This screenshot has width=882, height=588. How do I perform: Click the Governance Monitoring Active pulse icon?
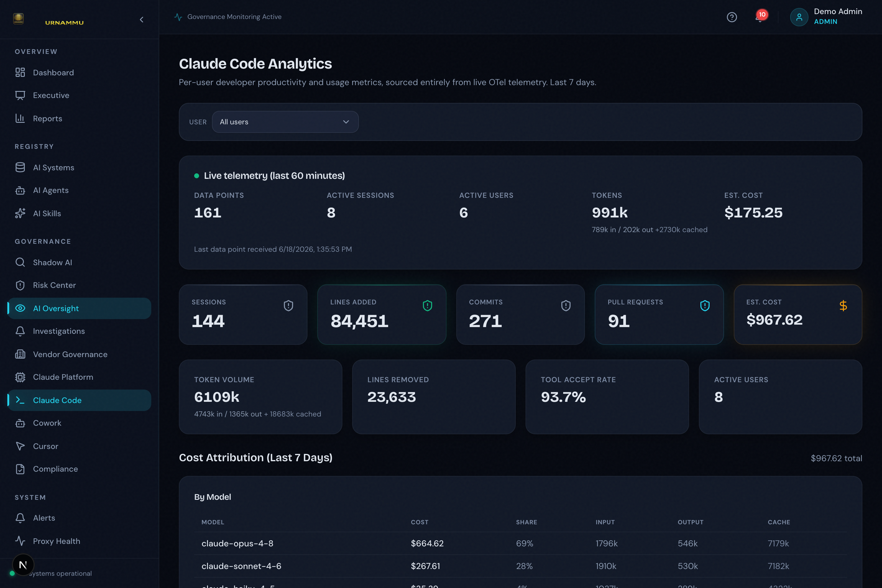tap(178, 17)
